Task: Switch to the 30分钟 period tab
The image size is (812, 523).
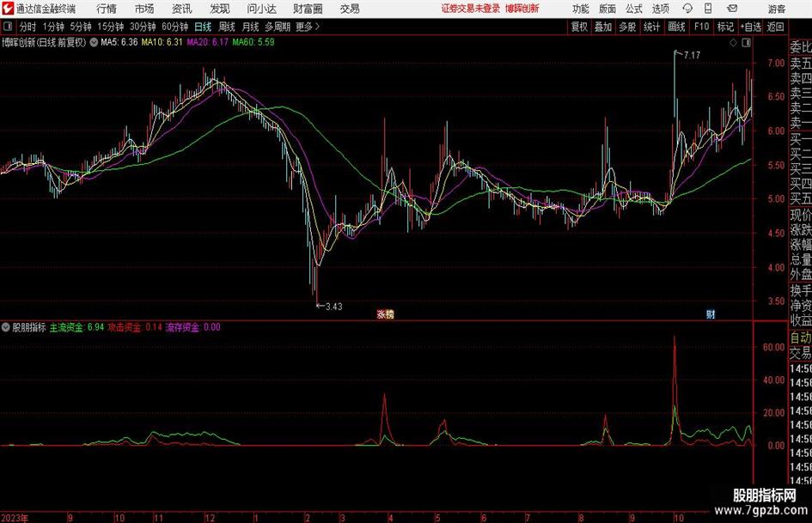Action: [143, 27]
